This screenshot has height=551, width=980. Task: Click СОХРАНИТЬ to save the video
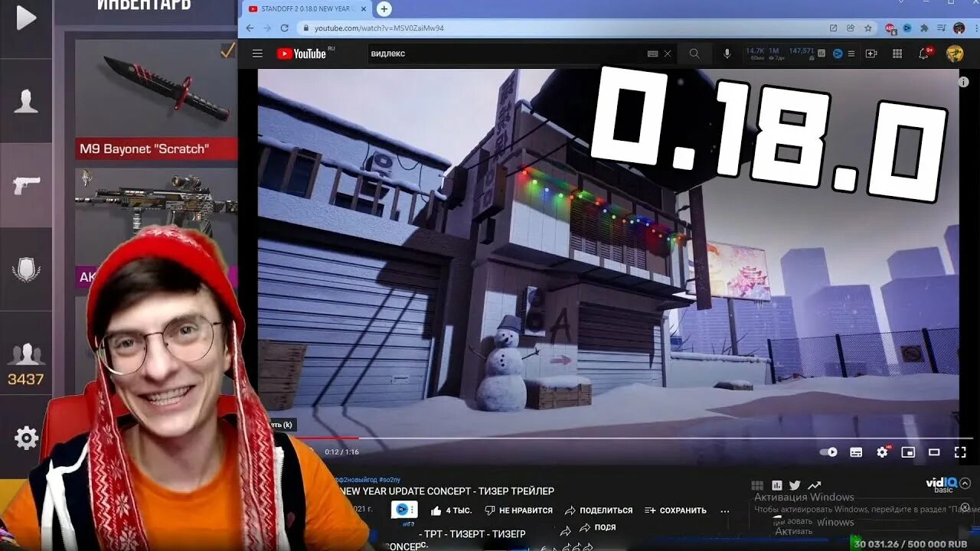675,510
